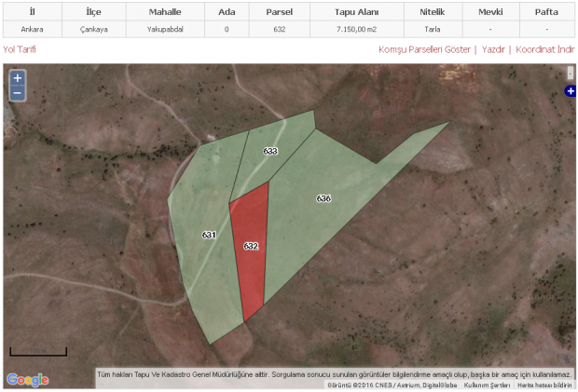Click the map scale bar

click(38, 352)
